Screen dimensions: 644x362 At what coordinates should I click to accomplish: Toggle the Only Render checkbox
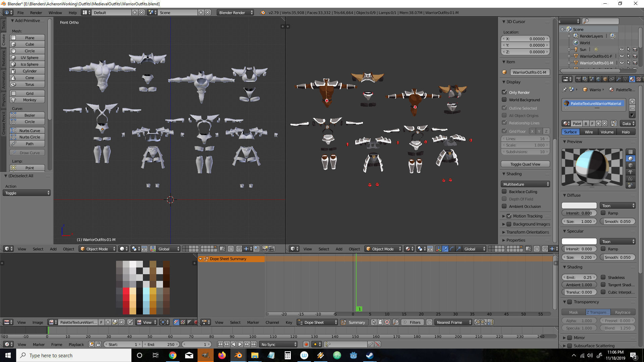point(504,92)
